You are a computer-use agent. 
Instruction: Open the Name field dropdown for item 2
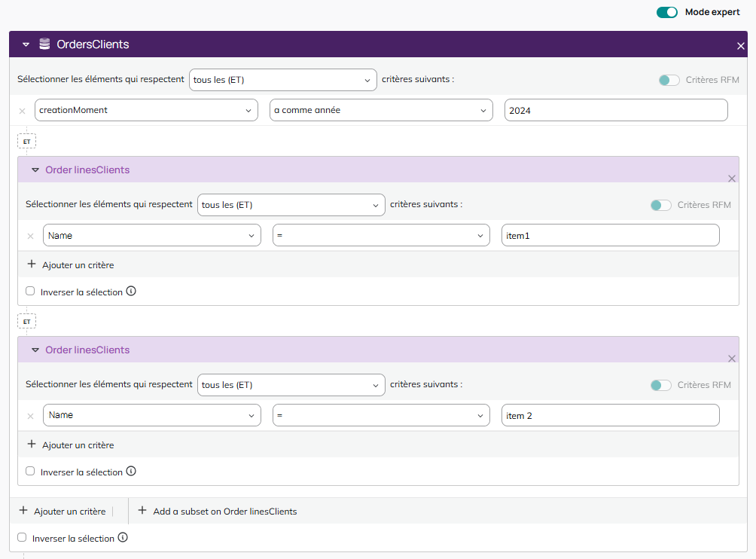tap(152, 415)
